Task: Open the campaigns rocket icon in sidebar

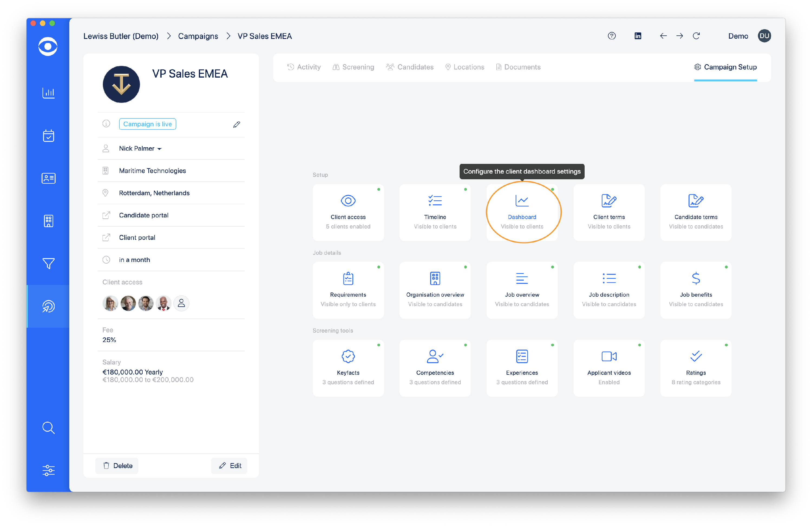Action: click(x=48, y=306)
